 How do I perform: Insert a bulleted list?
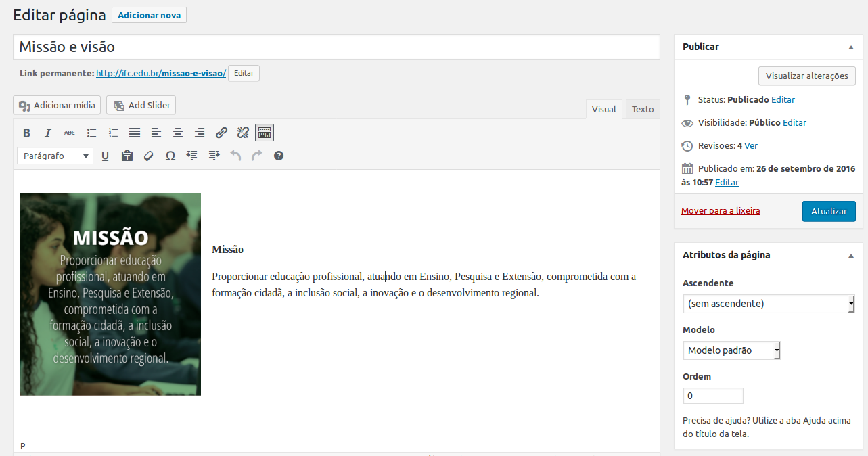(x=91, y=133)
